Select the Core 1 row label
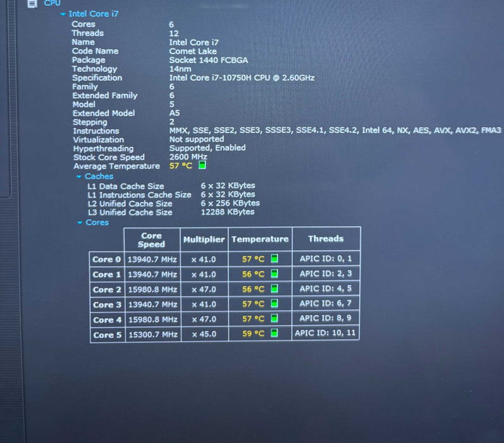This screenshot has height=443, width=504. click(107, 275)
